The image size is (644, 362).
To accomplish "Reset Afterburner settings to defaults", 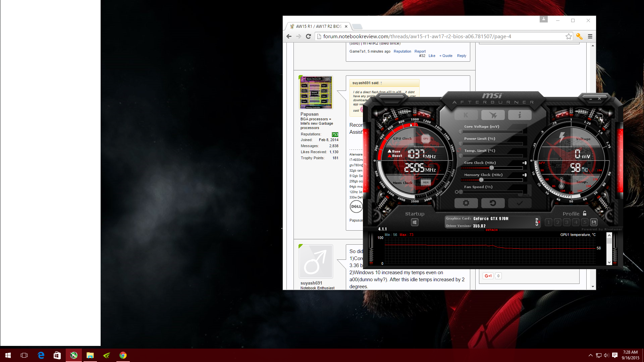I will (493, 203).
